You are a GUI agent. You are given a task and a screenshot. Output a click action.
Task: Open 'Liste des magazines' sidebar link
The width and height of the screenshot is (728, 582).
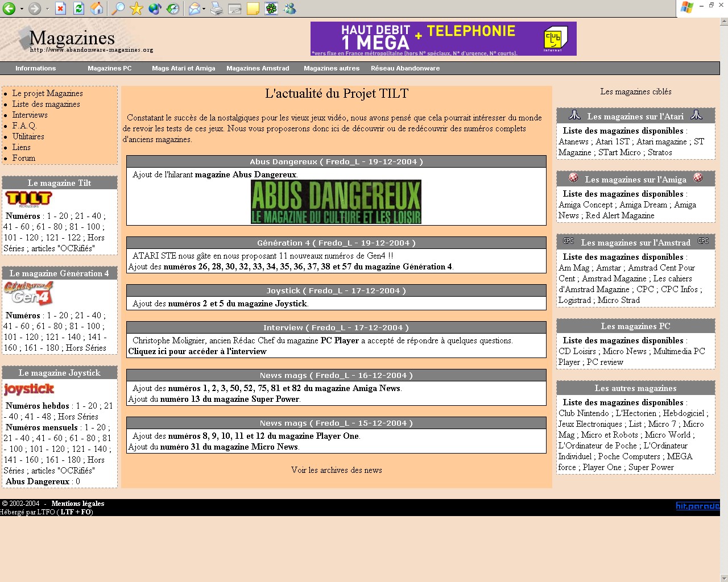[x=46, y=104]
